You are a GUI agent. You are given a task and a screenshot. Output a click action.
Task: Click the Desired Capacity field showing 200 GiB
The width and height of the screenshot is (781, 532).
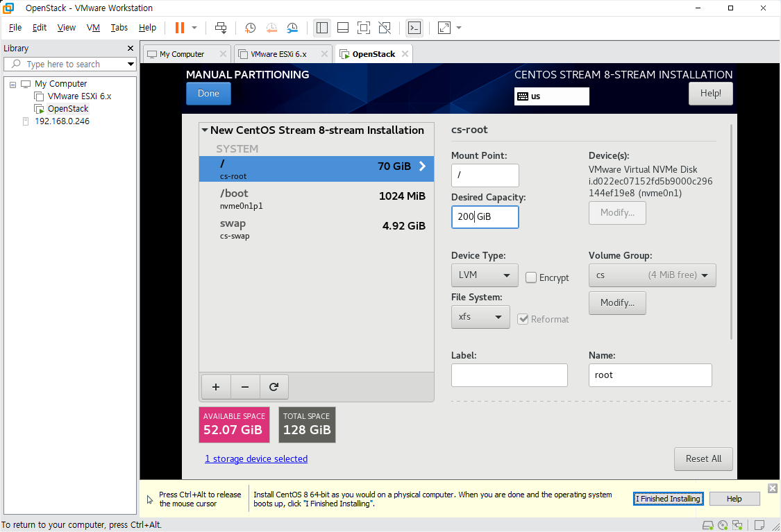(485, 216)
